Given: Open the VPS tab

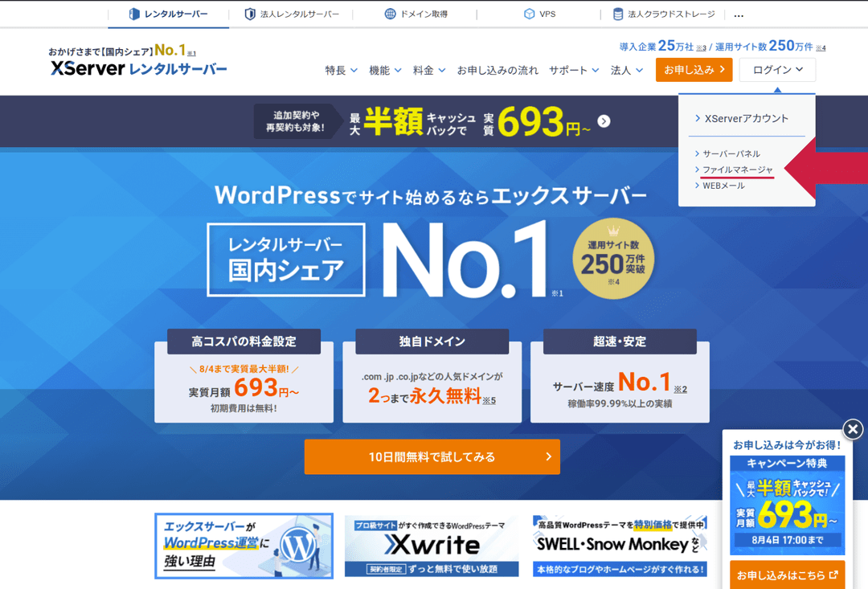Looking at the screenshot, I should click(539, 14).
